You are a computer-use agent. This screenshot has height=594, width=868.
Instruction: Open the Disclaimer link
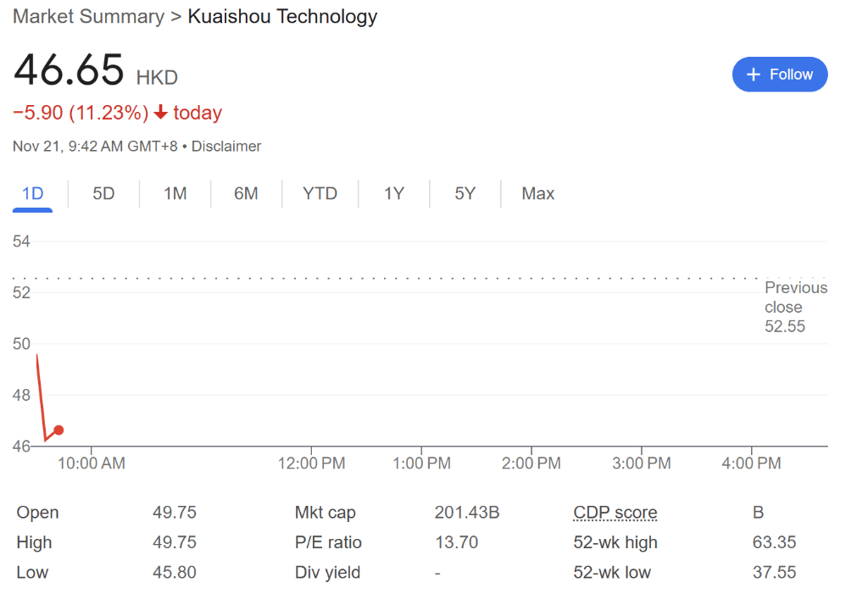tap(226, 147)
